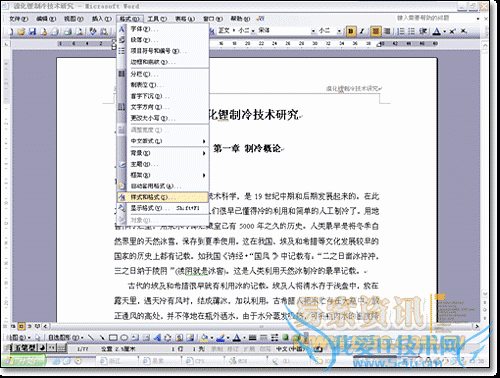Toggle justified alignment button

(376, 31)
